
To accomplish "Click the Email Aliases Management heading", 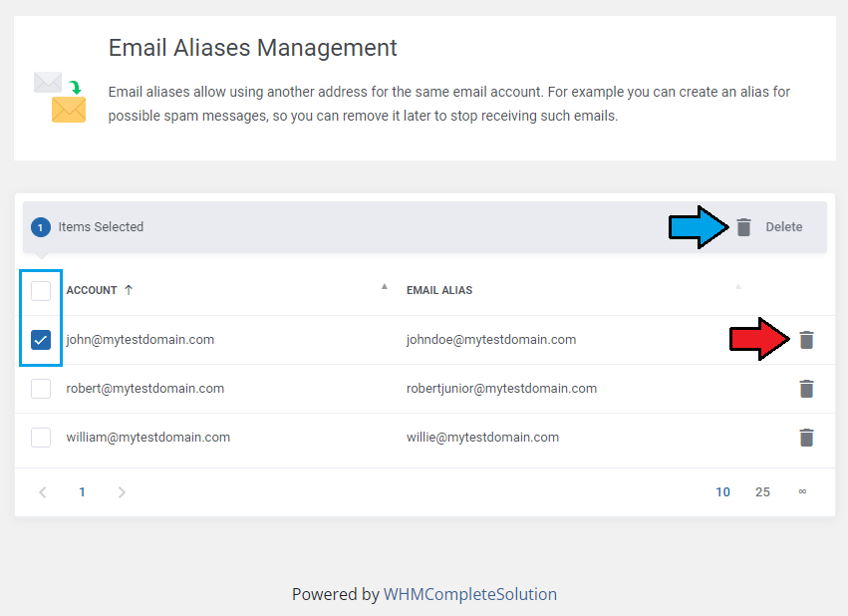I will (252, 48).
